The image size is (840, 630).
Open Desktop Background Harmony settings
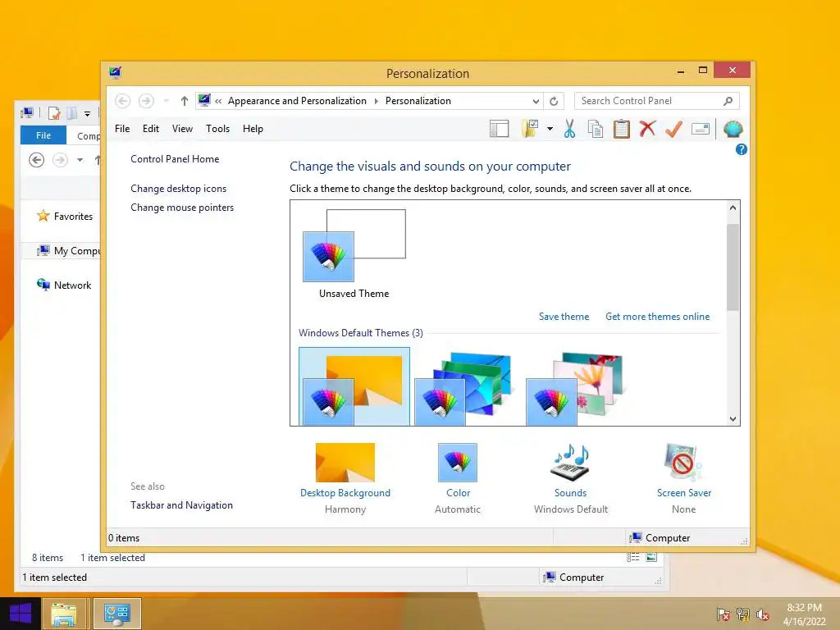point(345,478)
